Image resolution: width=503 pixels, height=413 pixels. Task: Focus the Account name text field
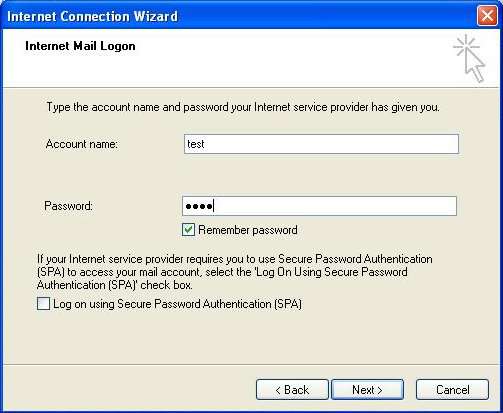coord(321,144)
